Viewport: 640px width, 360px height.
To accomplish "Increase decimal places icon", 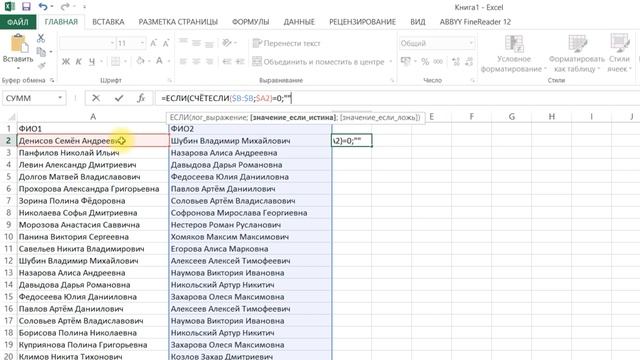I will coord(456,62).
